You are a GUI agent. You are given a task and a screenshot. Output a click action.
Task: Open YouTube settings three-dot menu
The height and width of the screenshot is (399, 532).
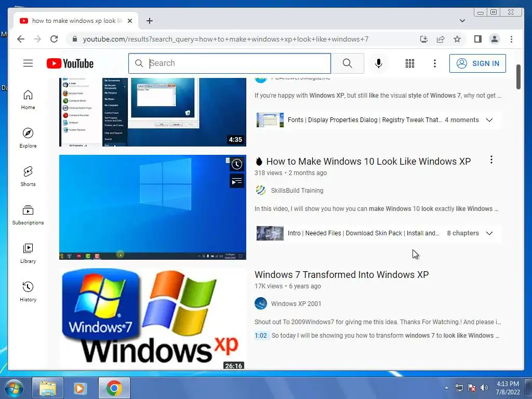point(435,63)
